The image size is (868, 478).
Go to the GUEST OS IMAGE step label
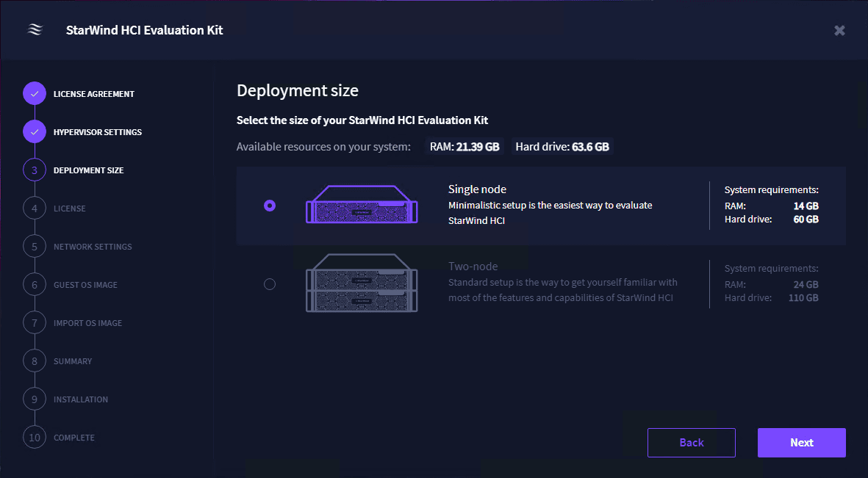85,285
